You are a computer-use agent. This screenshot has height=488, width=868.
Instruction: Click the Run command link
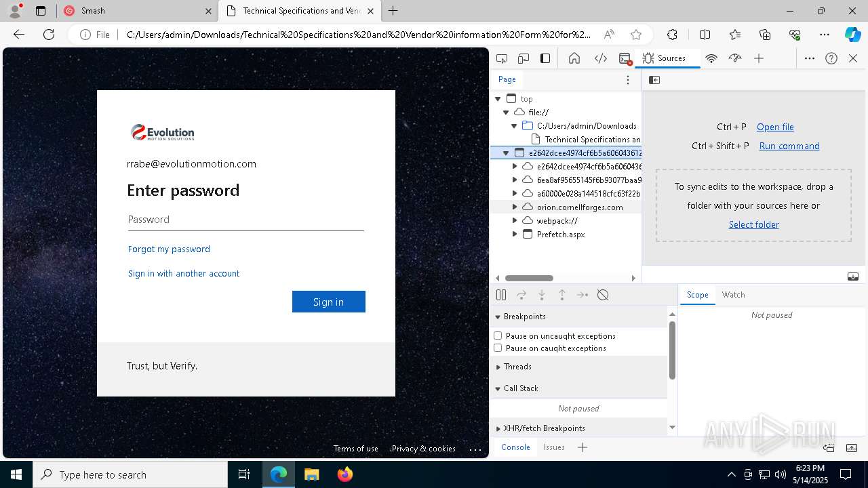[x=789, y=146]
